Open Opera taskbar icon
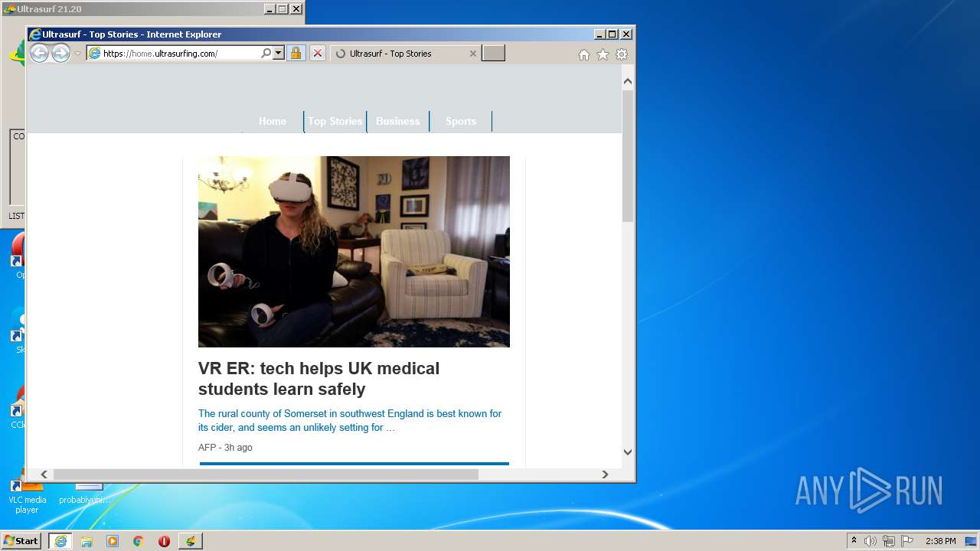The width and height of the screenshot is (980, 551). coord(164,541)
